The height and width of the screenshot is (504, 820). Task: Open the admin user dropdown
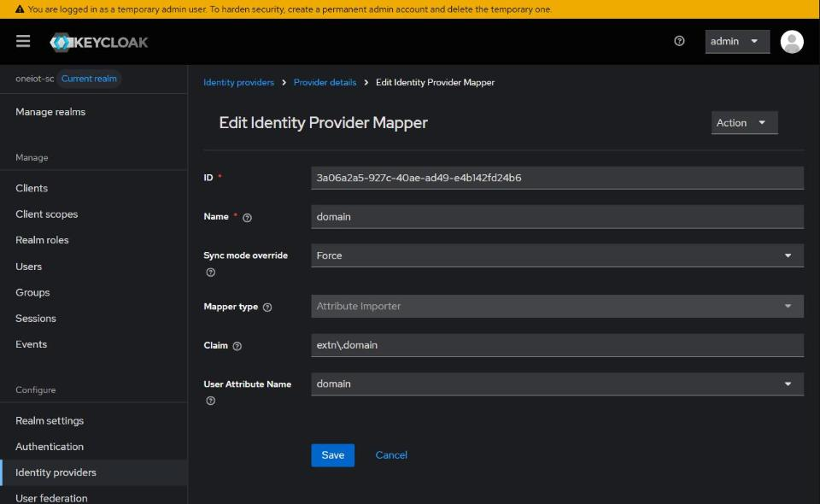coord(737,41)
